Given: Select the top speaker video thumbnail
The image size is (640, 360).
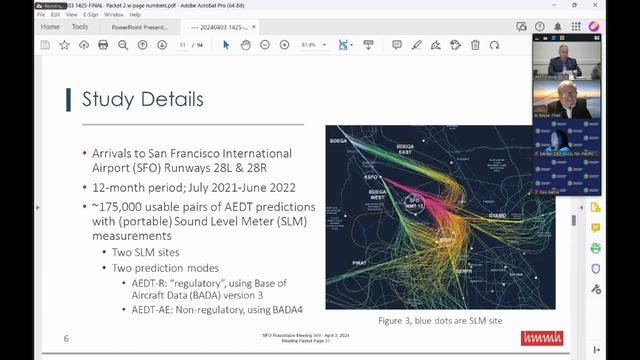Looking at the screenshot, I should [x=567, y=60].
